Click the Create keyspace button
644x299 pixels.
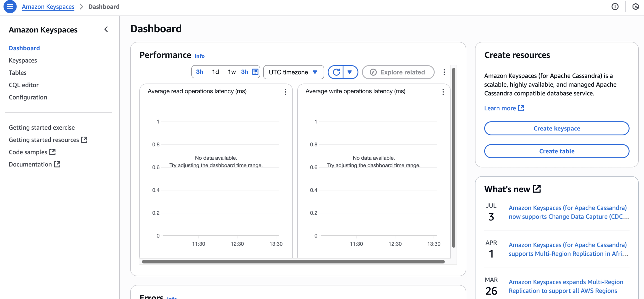(556, 128)
